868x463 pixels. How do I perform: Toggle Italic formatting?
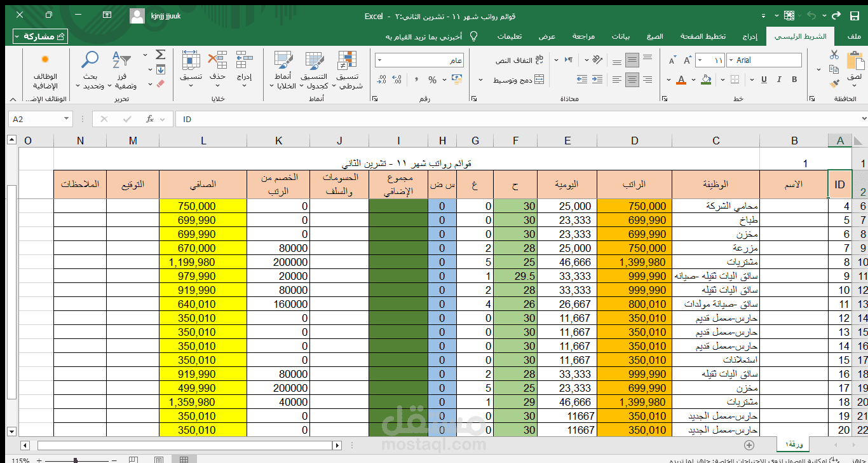click(779, 79)
